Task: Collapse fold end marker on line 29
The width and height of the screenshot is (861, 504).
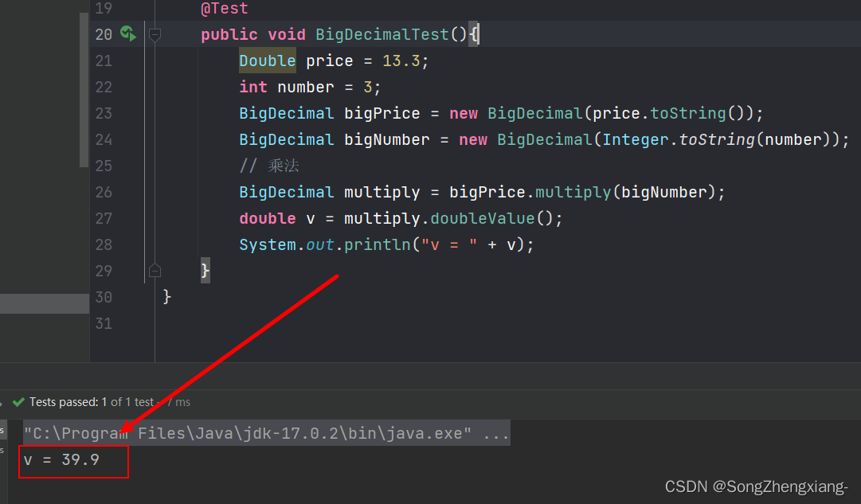Action: tap(155, 270)
